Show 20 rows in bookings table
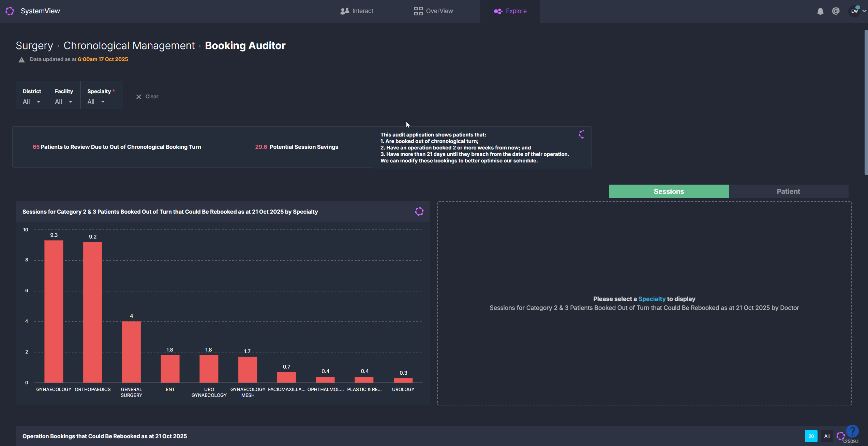This screenshot has width=868, height=446. click(811, 436)
